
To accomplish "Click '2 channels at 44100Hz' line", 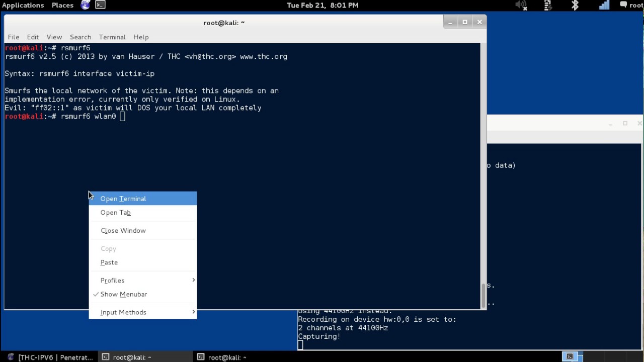I will click(343, 328).
